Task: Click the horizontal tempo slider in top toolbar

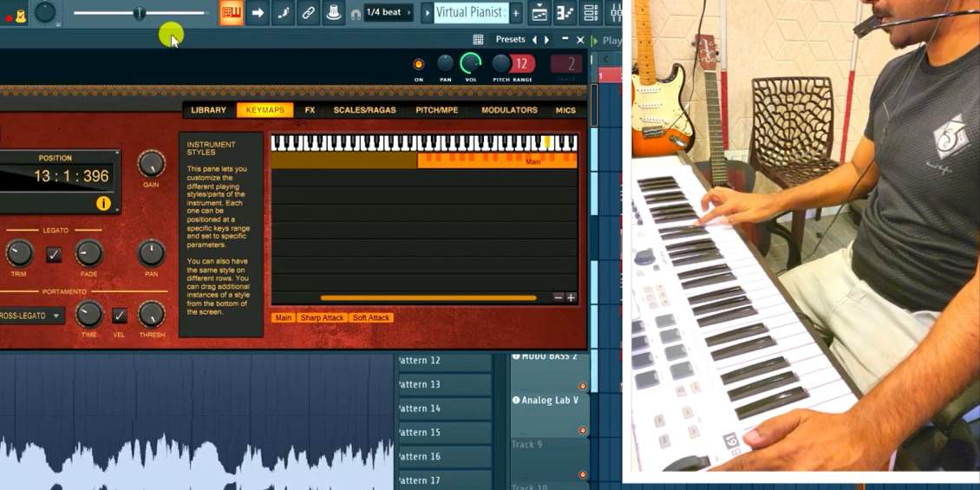Action: [x=139, y=12]
